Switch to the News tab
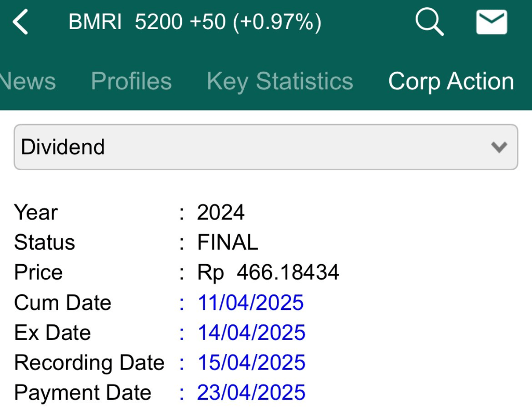 (x=27, y=81)
